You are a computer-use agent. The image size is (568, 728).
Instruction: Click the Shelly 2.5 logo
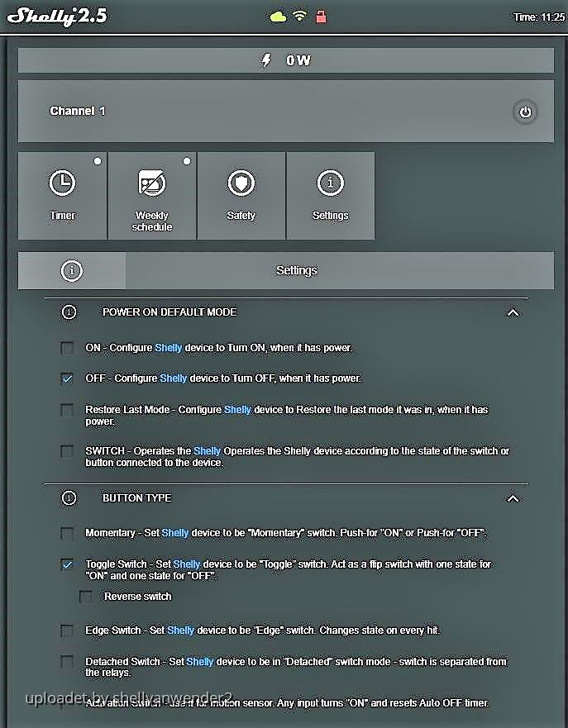(58, 16)
